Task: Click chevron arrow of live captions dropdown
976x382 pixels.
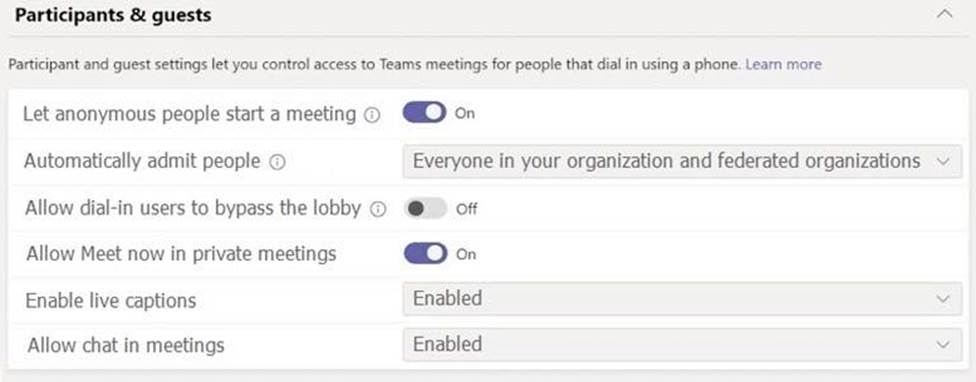Action: [x=944, y=299]
